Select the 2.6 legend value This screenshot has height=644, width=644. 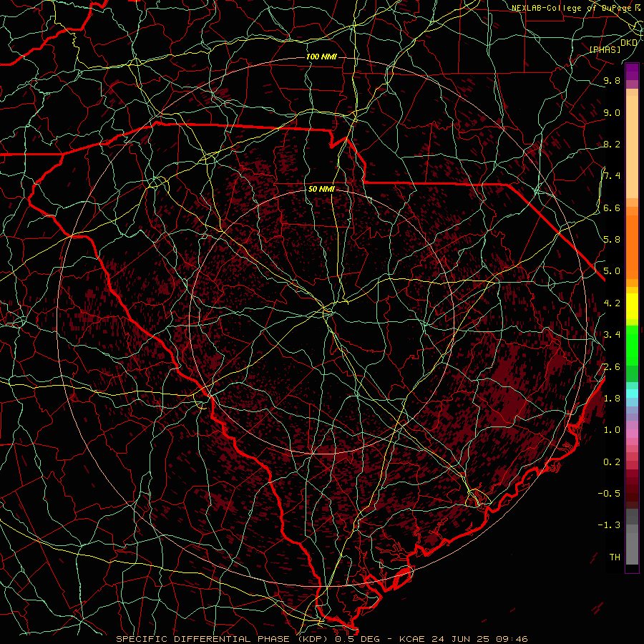point(612,367)
